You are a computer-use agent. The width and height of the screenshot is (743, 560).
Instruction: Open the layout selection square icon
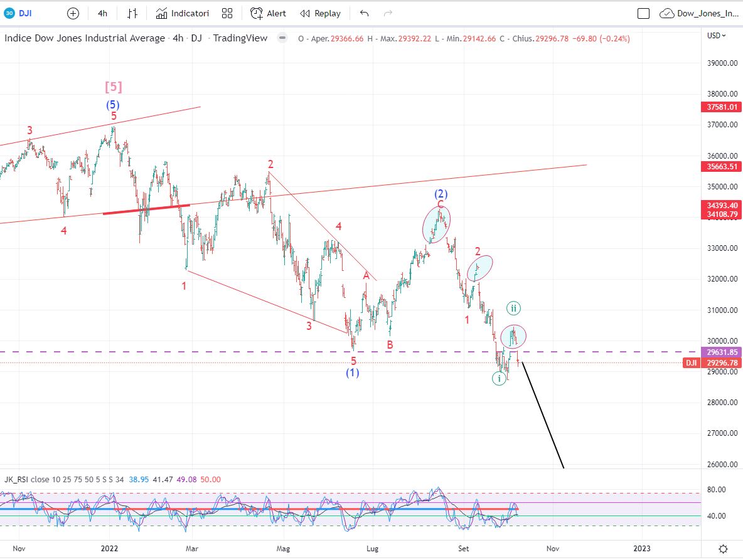643,13
